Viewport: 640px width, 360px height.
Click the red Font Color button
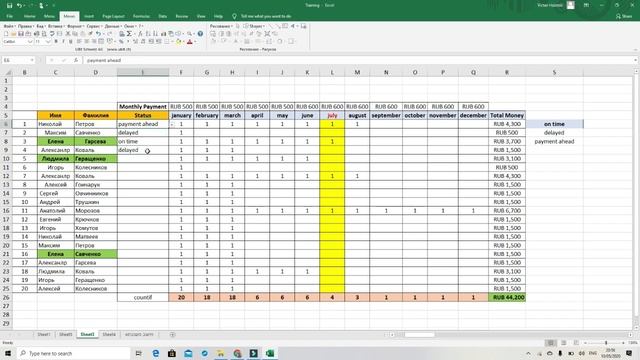point(189,42)
